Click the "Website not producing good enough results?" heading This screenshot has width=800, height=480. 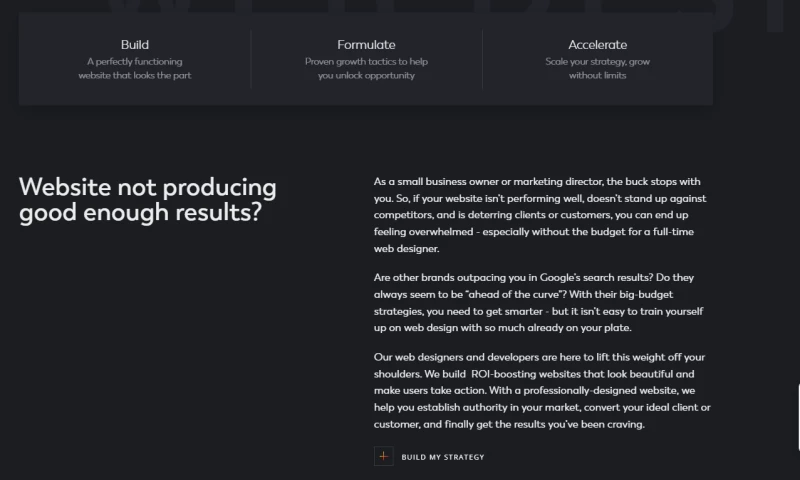pyautogui.click(x=148, y=200)
